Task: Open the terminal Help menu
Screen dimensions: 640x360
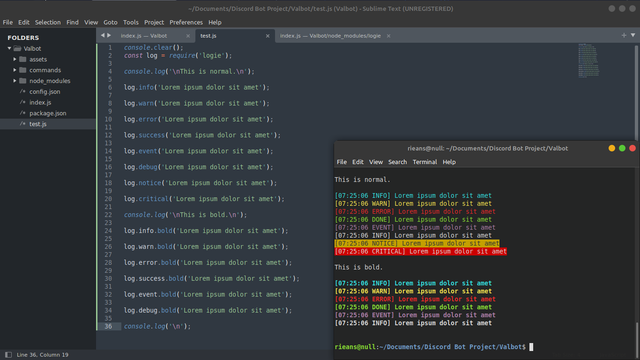Action: (449, 162)
